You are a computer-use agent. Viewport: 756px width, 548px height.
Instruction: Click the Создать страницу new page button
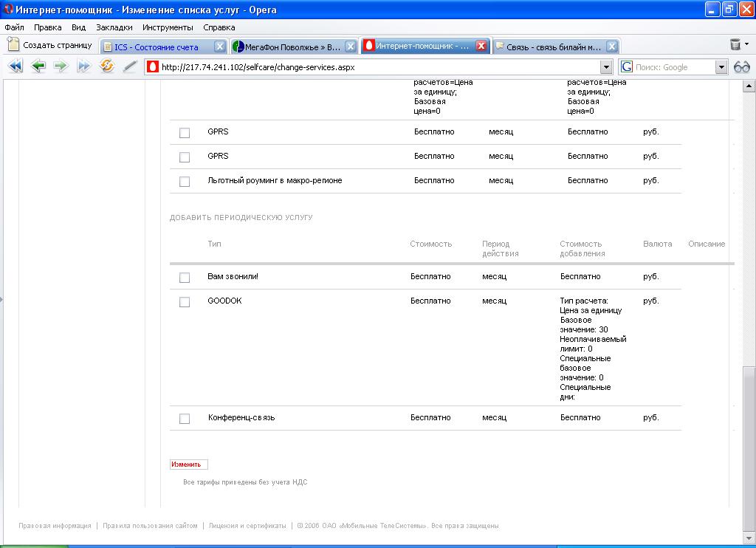[x=49, y=45]
